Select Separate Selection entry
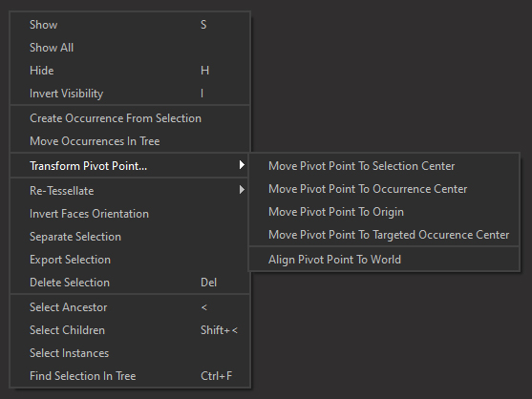The width and height of the screenshot is (532, 399). click(130, 237)
